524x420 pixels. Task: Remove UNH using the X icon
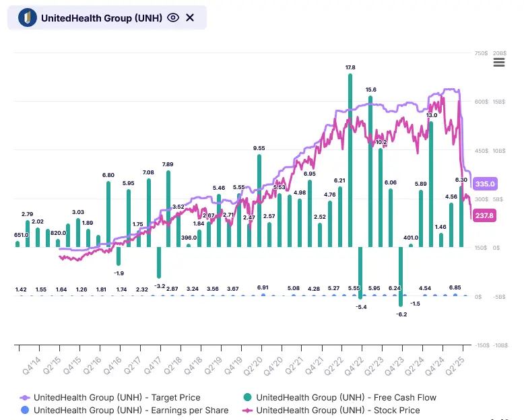(190, 17)
